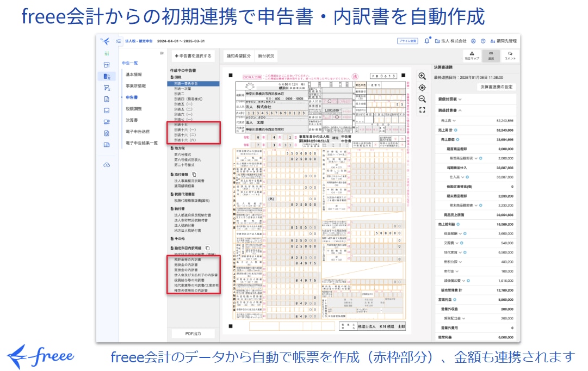The width and height of the screenshot is (588, 371).
Task: Open 決算書 in the side menu
Action: tap(132, 120)
